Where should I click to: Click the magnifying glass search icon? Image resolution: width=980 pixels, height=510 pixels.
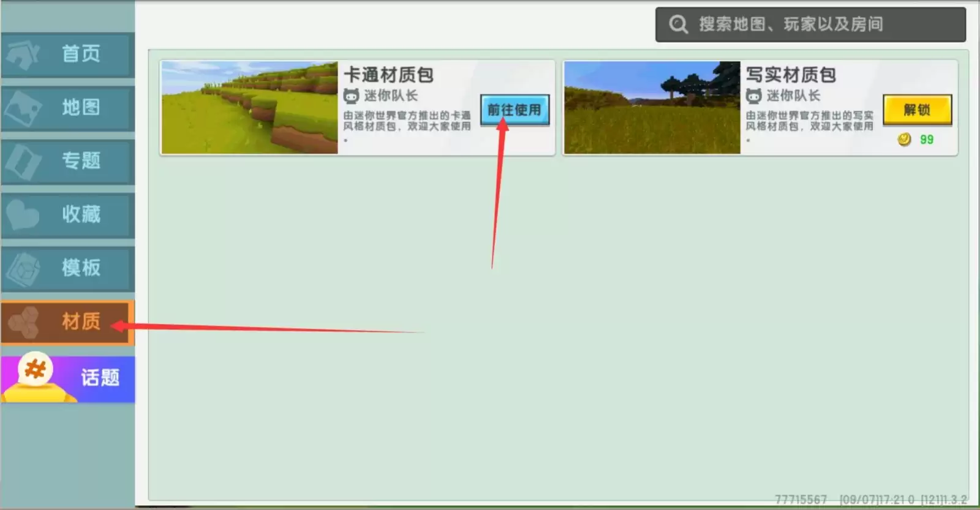677,24
